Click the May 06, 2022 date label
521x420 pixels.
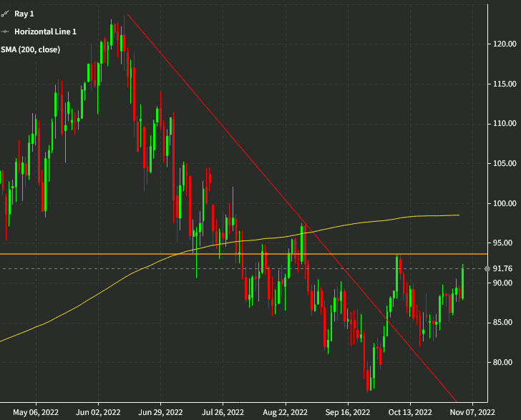coord(36,412)
